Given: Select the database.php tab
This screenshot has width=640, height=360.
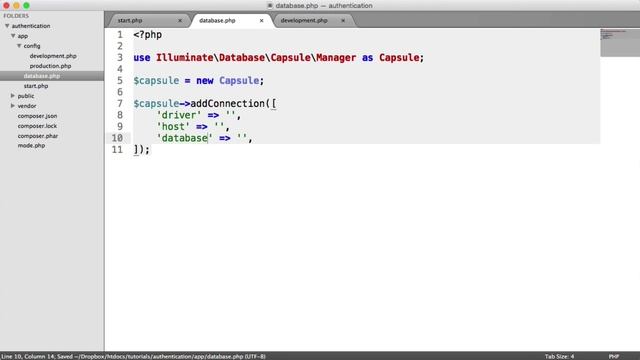Looking at the screenshot, I should 217,20.
